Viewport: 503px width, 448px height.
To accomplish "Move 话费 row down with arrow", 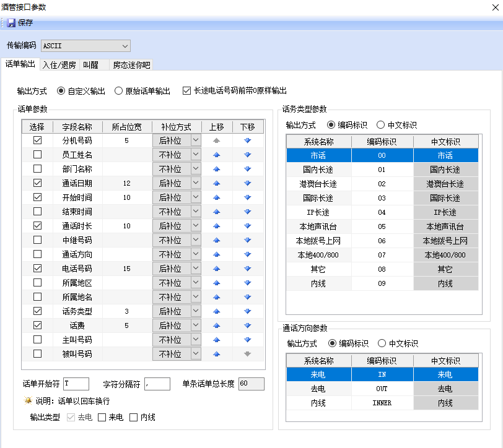I will tap(248, 325).
